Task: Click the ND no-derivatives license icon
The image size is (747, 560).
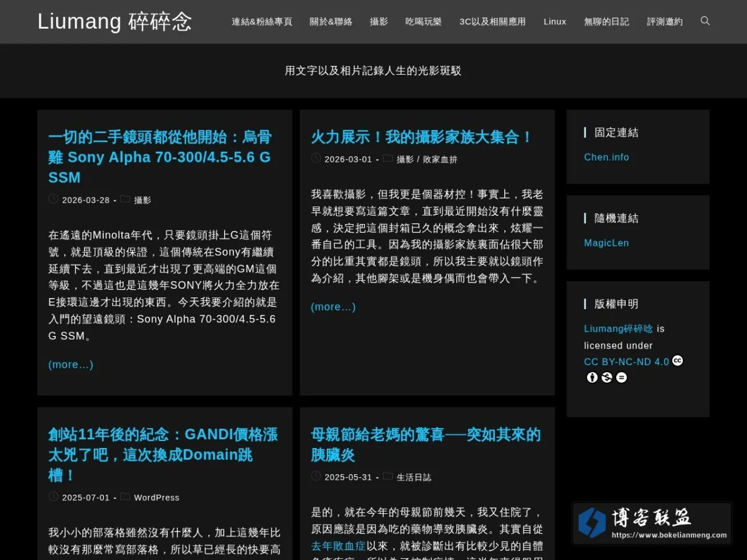Action: [x=621, y=378]
